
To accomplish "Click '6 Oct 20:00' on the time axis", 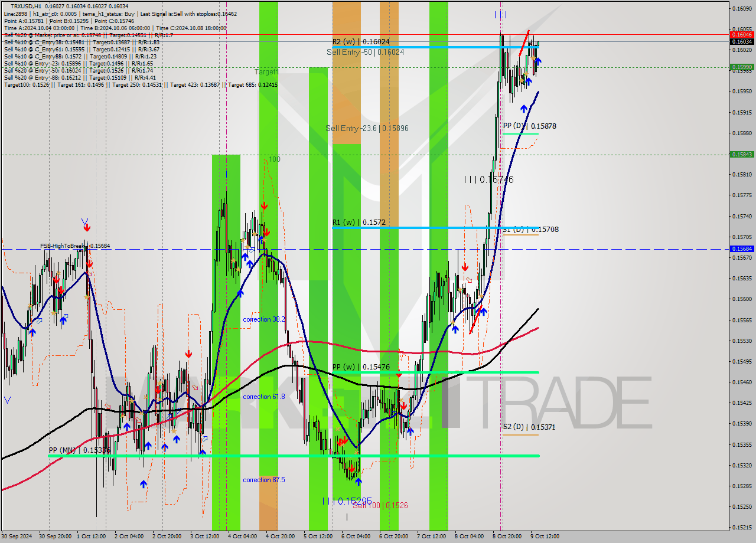I will [395, 537].
